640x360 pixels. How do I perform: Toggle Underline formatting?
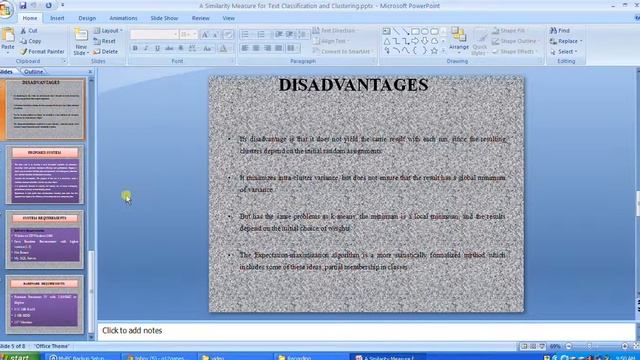tap(158, 48)
